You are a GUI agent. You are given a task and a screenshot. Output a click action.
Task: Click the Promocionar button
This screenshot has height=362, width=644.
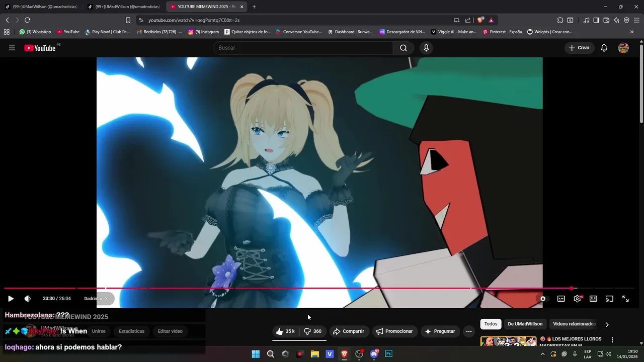[394, 331]
